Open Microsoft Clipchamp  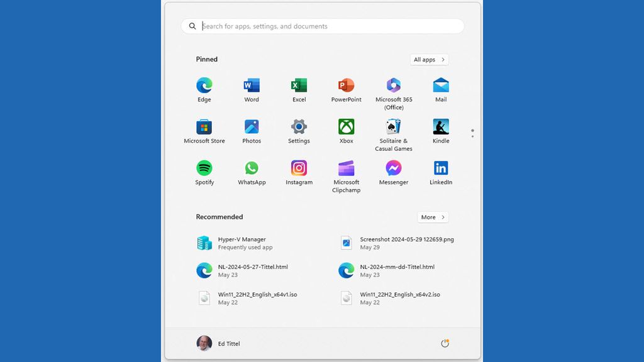point(346,169)
